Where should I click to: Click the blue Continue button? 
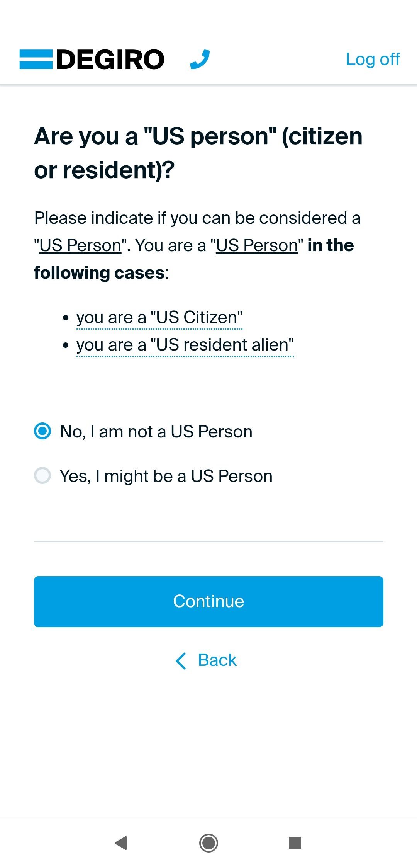208,602
